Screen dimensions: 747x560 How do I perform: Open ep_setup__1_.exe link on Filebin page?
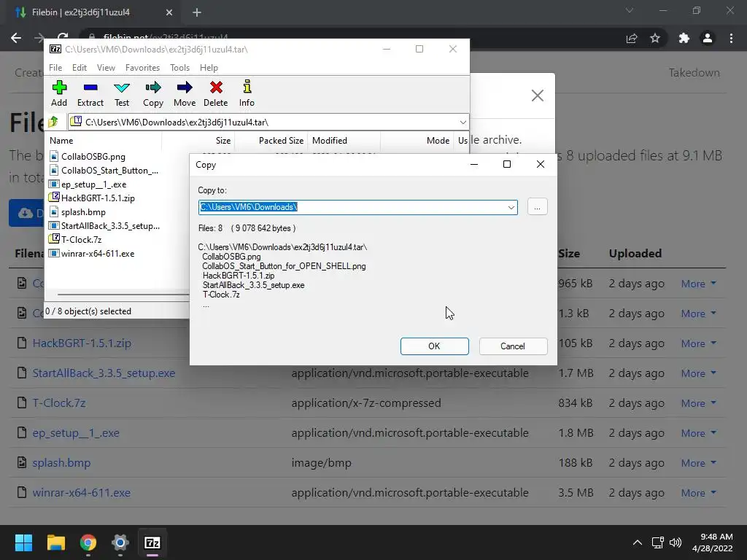(x=76, y=433)
